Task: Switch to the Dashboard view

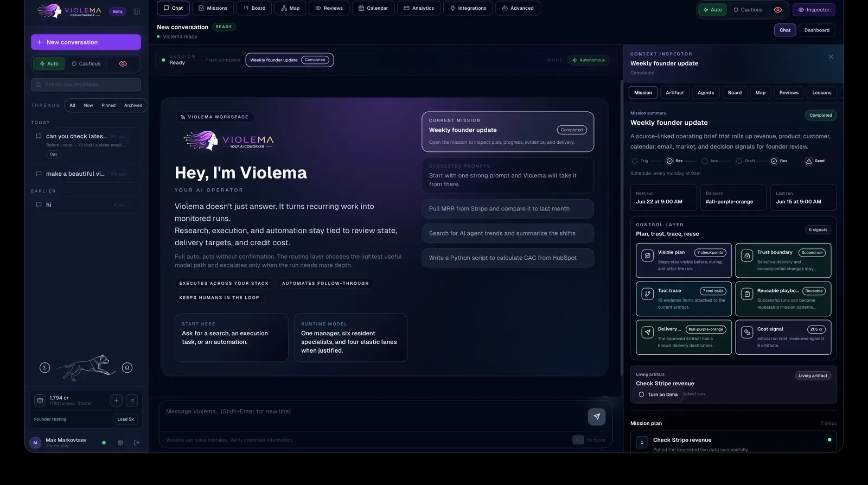Action: (x=816, y=30)
